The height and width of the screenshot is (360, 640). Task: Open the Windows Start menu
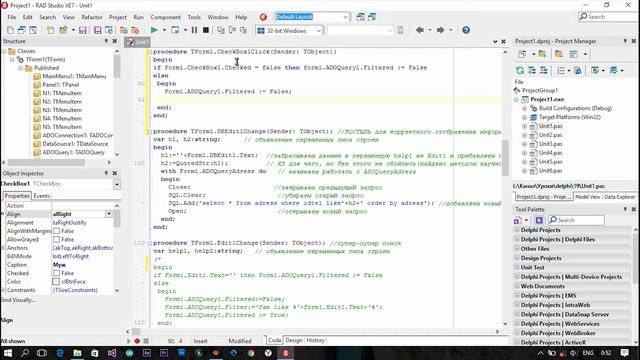pyautogui.click(x=8, y=353)
